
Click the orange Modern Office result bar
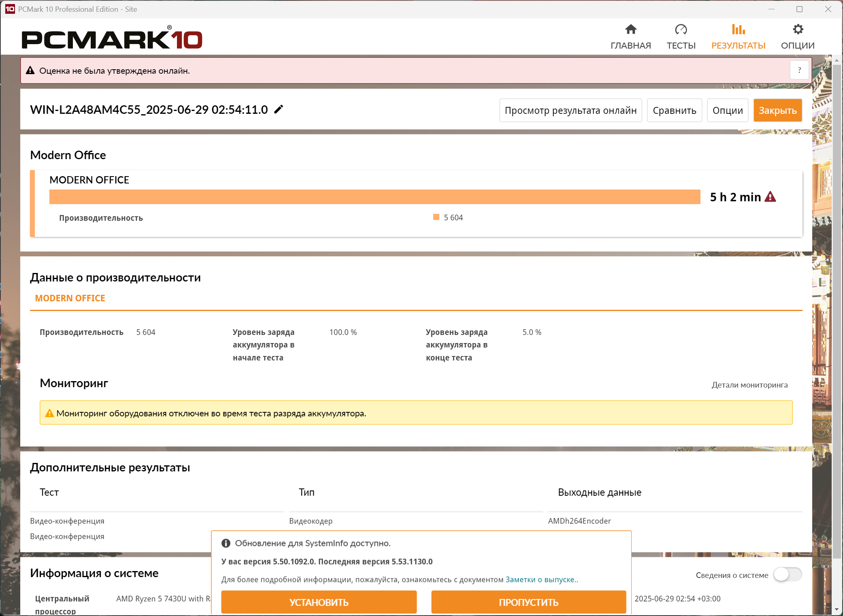click(x=375, y=197)
